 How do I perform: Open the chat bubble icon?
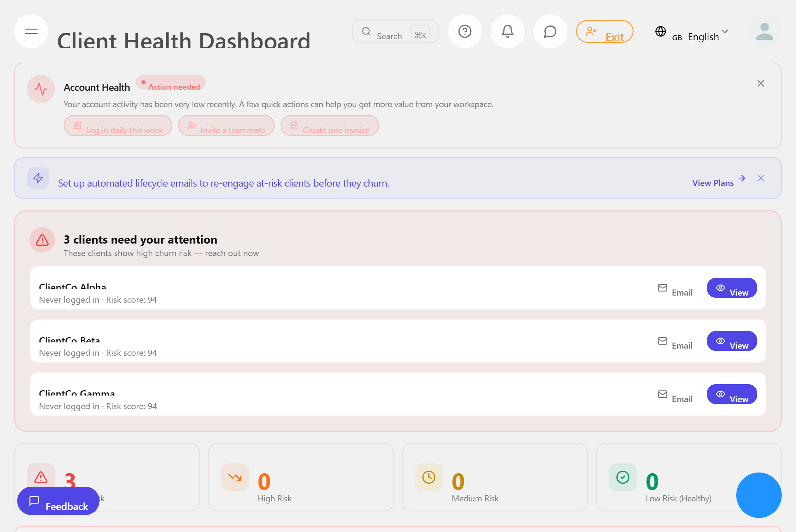pos(550,31)
